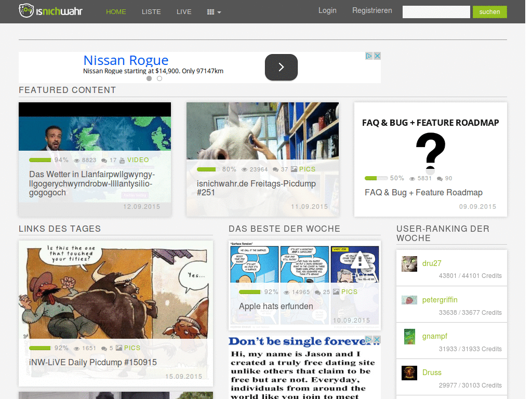Click 33638 / 33677 Credits text

click(x=470, y=312)
